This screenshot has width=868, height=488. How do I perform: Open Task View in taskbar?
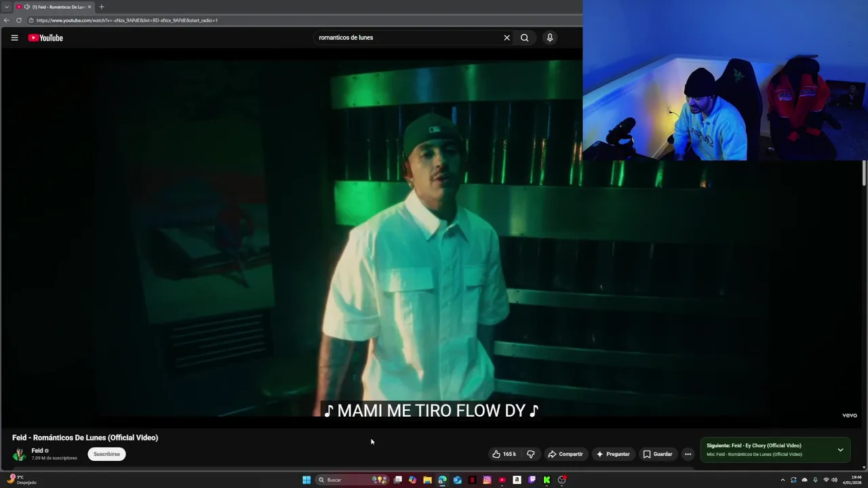pos(398,480)
